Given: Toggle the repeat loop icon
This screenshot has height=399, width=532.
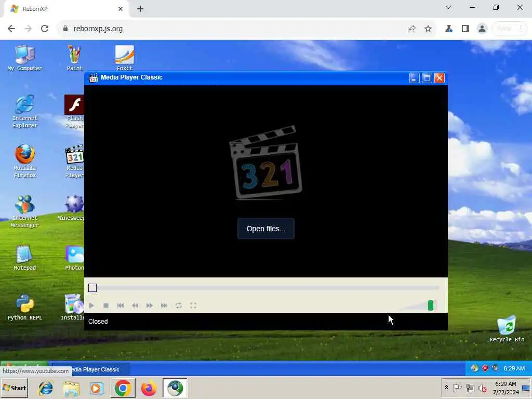Looking at the screenshot, I should click(179, 305).
